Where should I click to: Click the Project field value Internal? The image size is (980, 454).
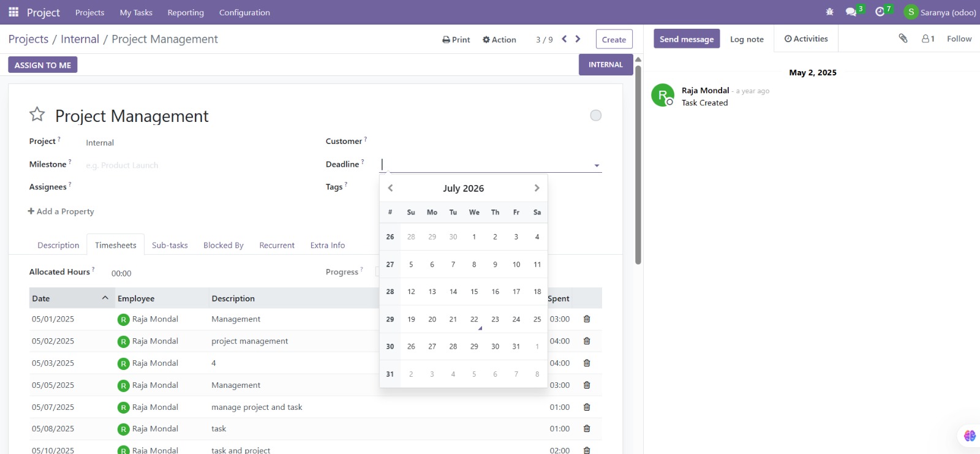[100, 143]
